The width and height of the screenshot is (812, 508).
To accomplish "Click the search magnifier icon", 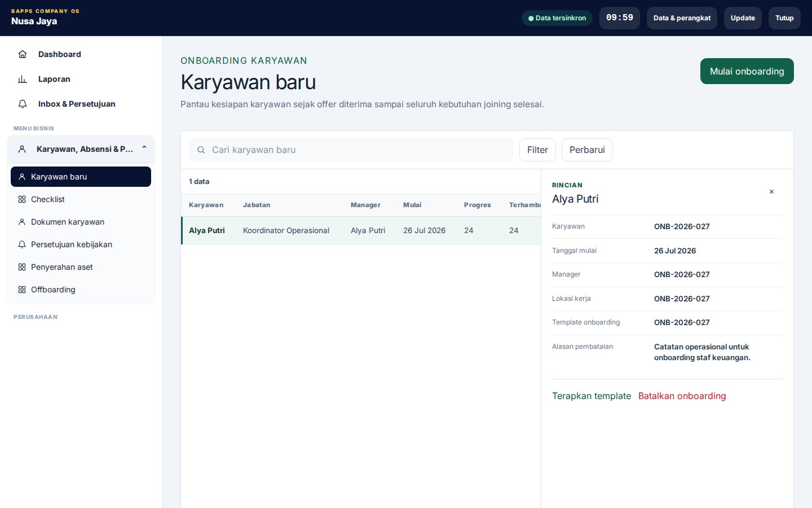I will 201,150.
